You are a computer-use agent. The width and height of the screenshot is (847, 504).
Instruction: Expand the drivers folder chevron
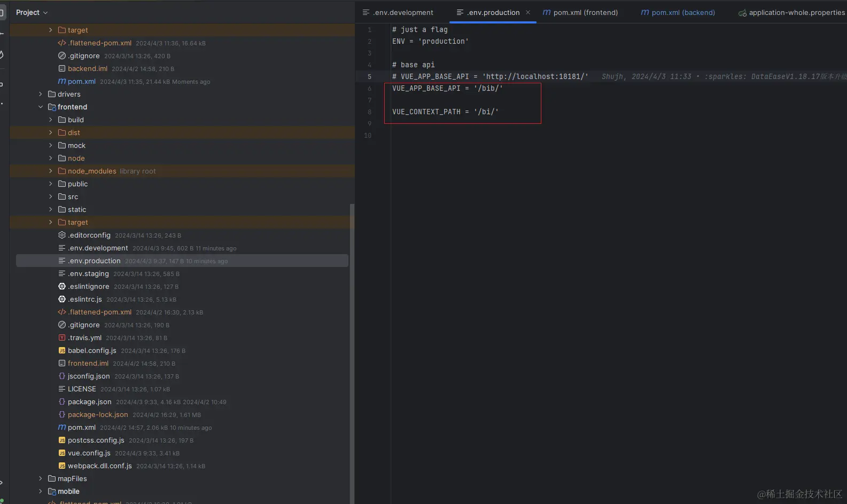40,94
